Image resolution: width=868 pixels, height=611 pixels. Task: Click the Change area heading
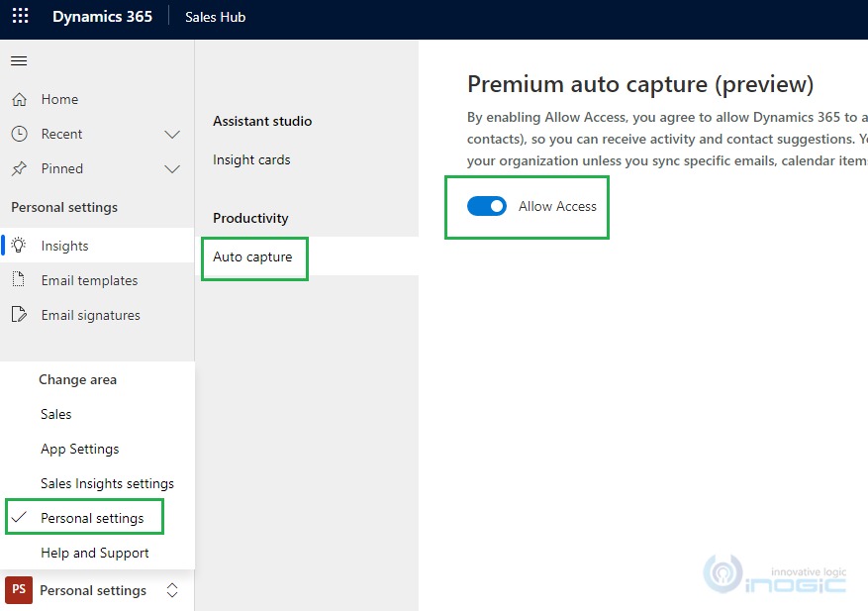click(77, 379)
